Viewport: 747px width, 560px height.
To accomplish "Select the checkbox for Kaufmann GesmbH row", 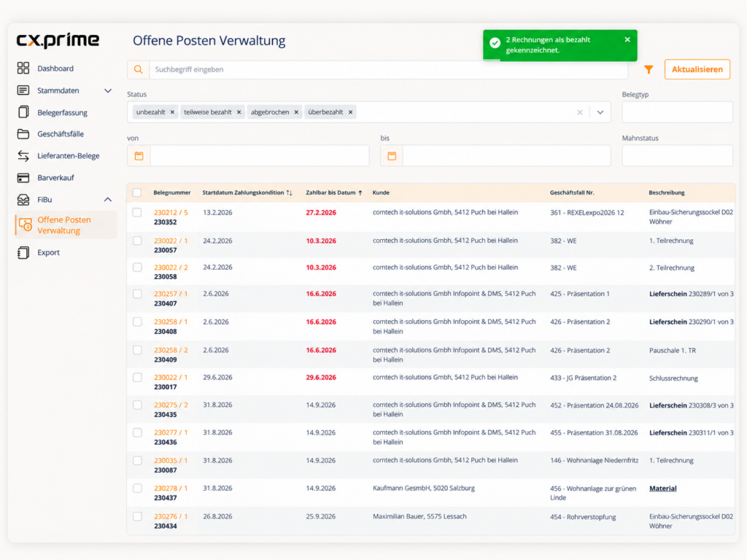I will pos(137,488).
